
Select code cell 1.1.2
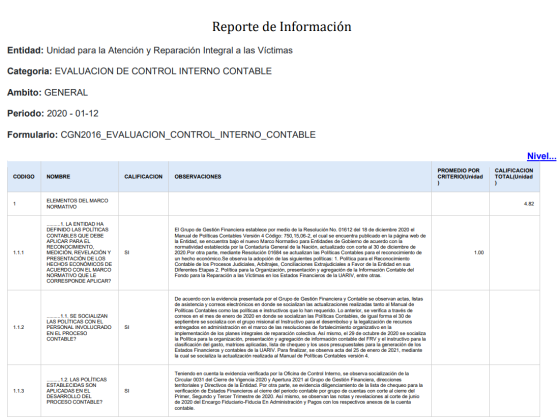19,327
